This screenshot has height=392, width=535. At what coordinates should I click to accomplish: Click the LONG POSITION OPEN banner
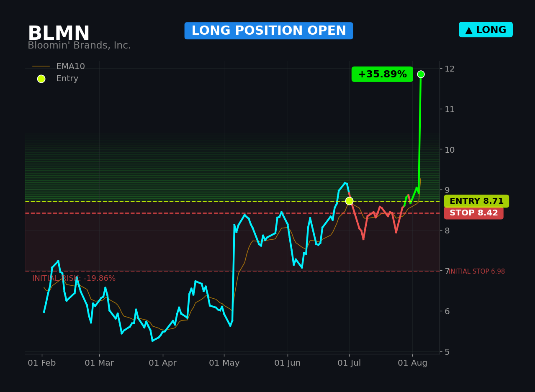point(269,31)
